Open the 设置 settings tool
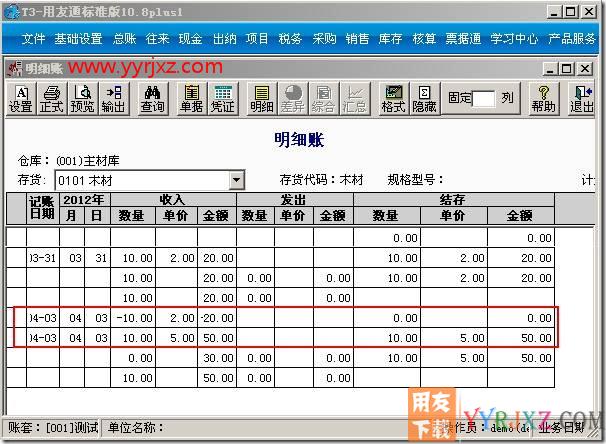The image size is (606, 444). (21, 99)
